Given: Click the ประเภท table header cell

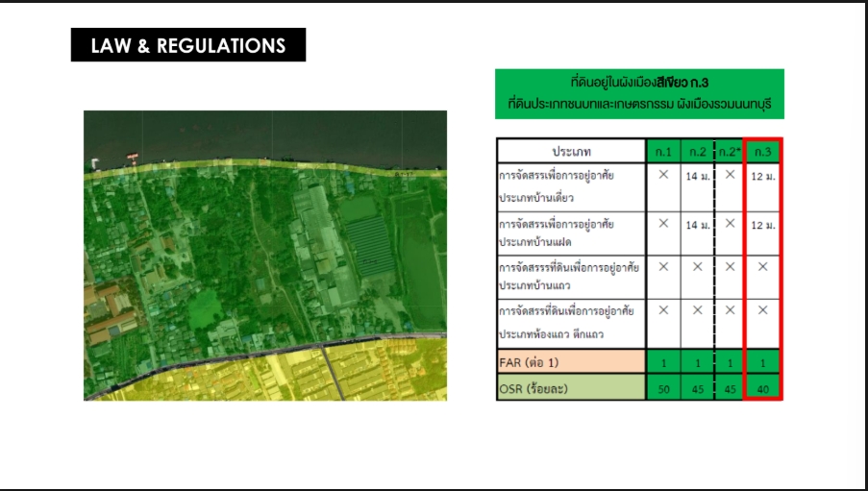Looking at the screenshot, I should pos(571,152).
